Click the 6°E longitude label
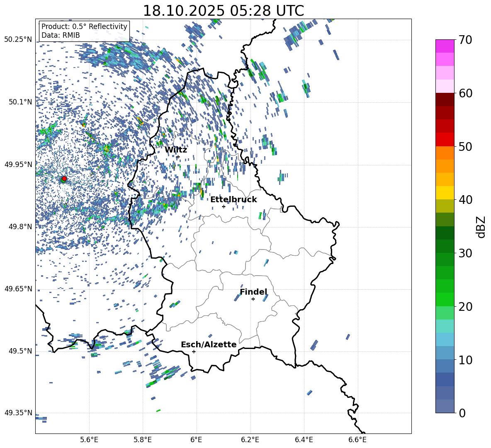The image size is (491, 448). [x=196, y=440]
